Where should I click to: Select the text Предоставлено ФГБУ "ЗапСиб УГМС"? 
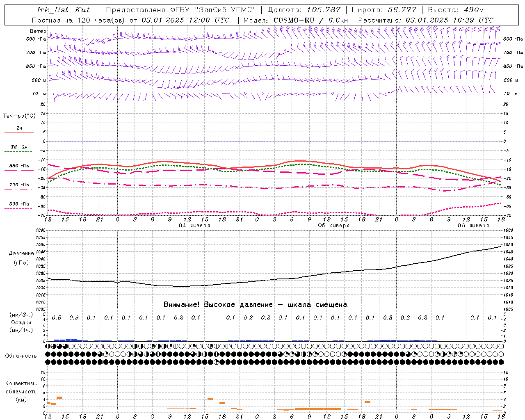(x=180, y=10)
